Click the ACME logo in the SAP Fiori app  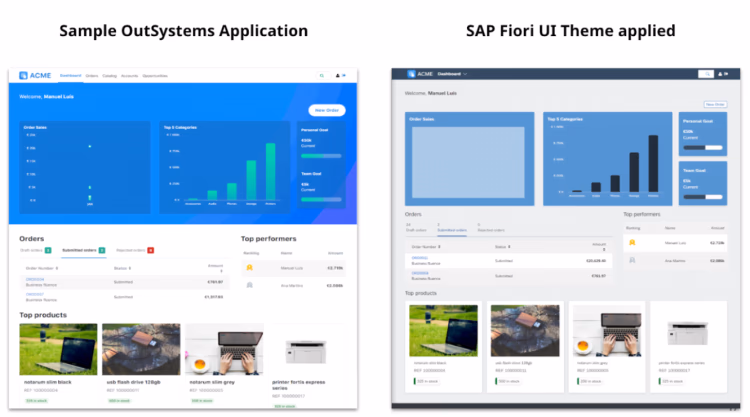[420, 74]
